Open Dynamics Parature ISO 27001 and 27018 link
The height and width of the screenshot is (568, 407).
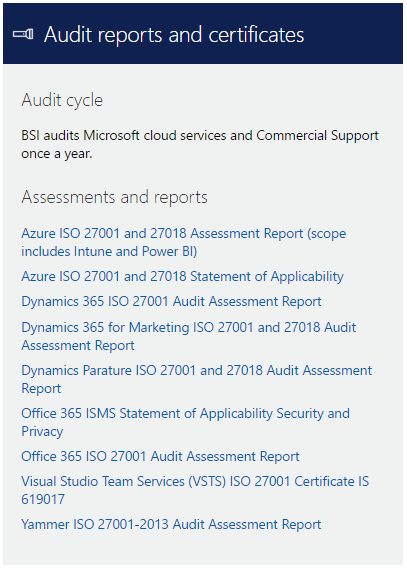[197, 379]
